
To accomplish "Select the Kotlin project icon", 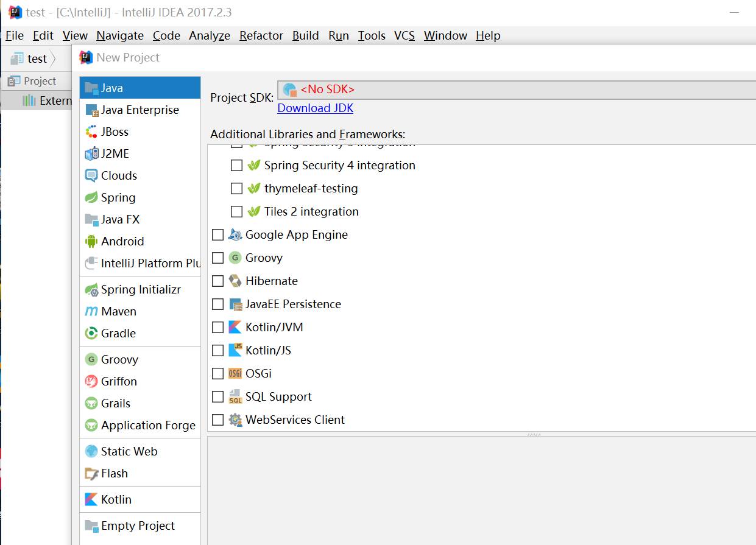I will pyautogui.click(x=91, y=499).
